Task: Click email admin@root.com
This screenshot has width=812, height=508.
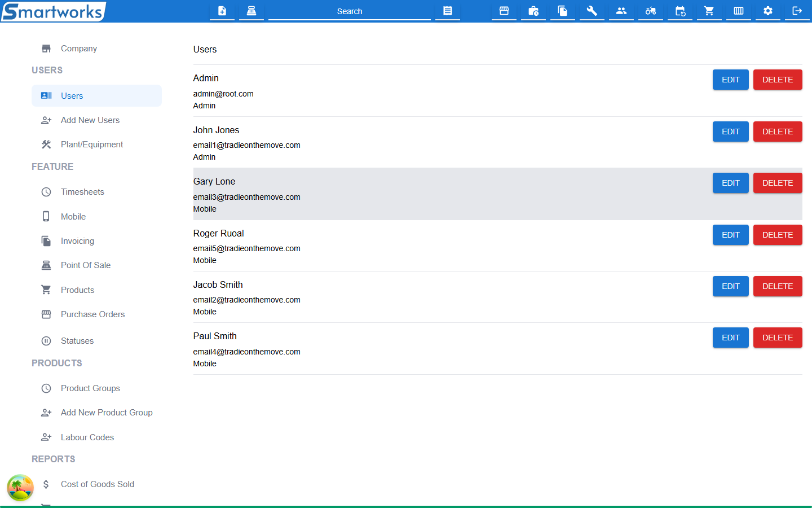Action: (223, 94)
